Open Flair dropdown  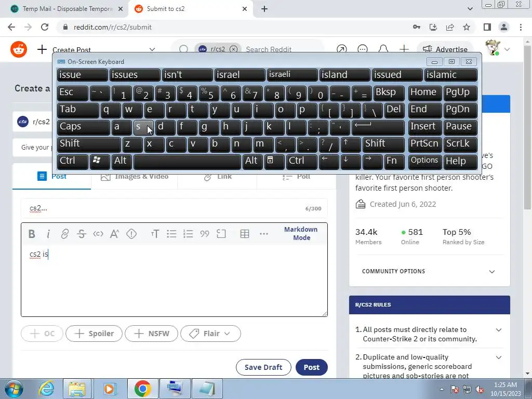pos(211,334)
